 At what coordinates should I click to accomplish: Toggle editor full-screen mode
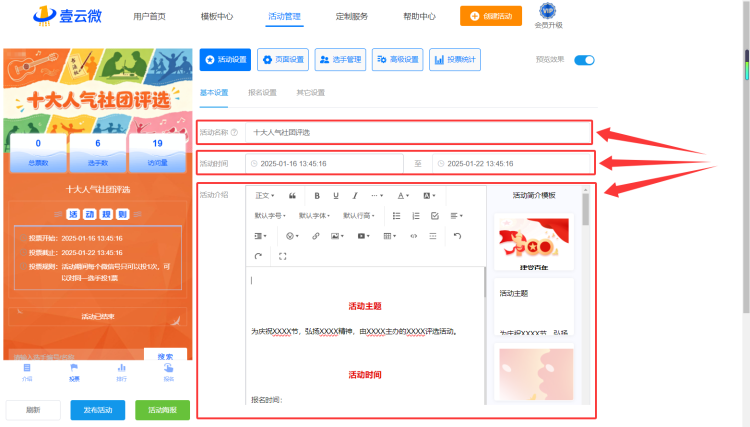coord(283,256)
